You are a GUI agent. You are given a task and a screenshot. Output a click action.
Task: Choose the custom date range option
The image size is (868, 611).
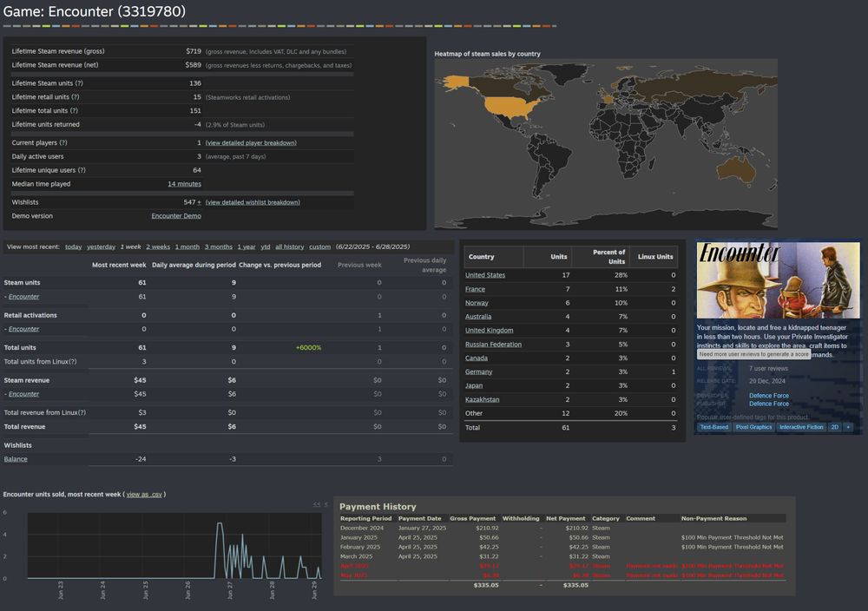pos(319,246)
